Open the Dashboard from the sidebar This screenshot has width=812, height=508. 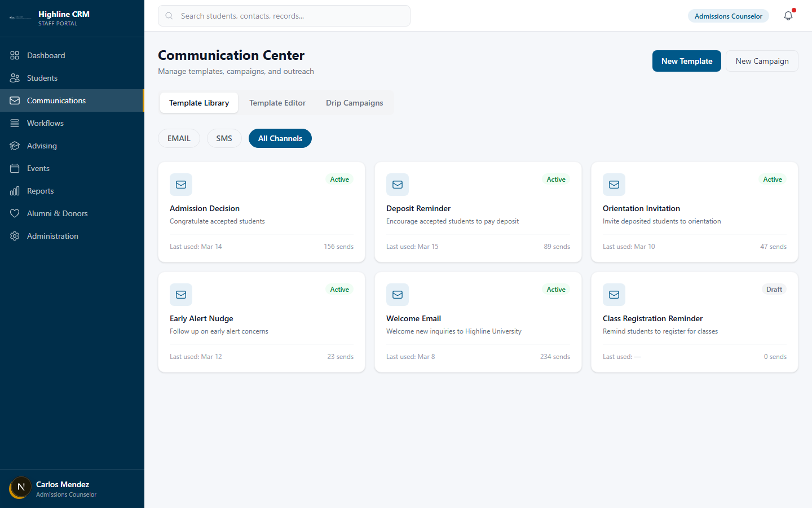click(x=46, y=55)
